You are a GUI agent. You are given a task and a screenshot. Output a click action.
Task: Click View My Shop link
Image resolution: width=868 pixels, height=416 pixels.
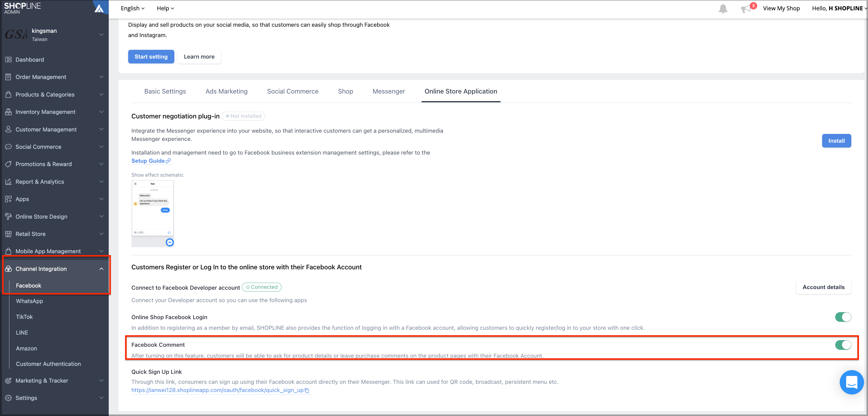pyautogui.click(x=781, y=9)
